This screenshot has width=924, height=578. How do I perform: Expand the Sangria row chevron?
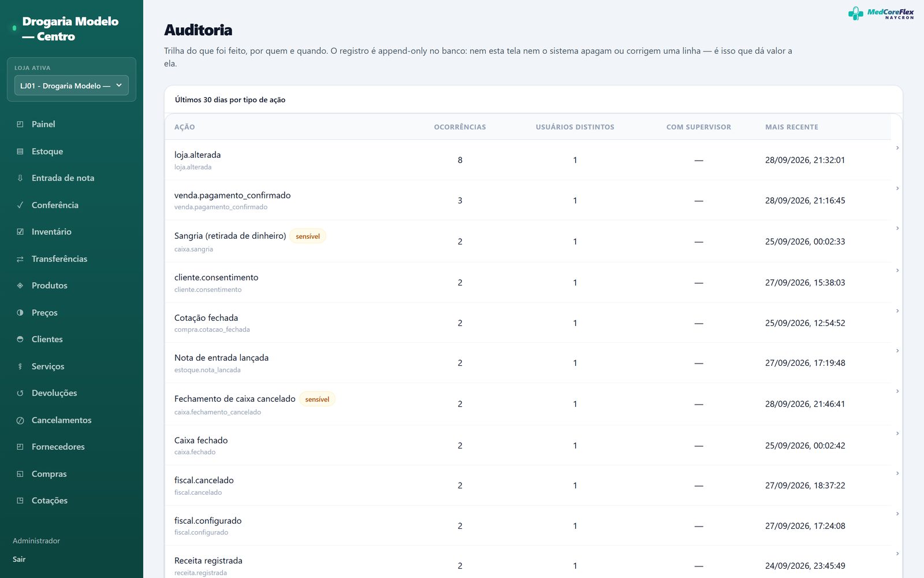897,228
